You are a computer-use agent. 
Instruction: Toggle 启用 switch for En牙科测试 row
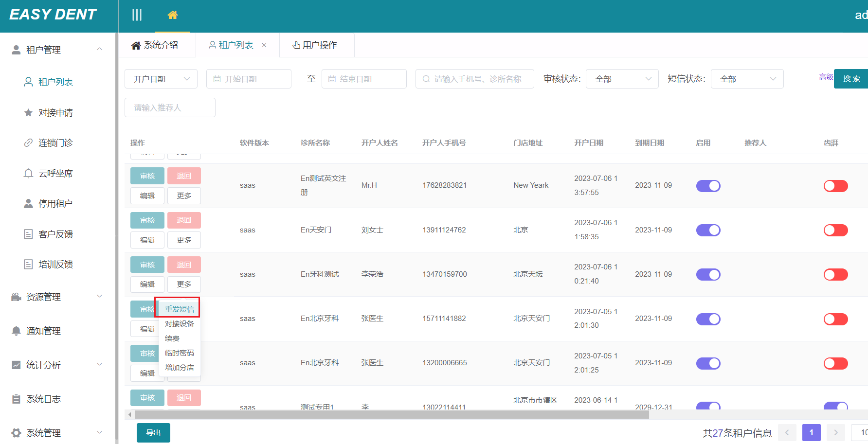(708, 274)
